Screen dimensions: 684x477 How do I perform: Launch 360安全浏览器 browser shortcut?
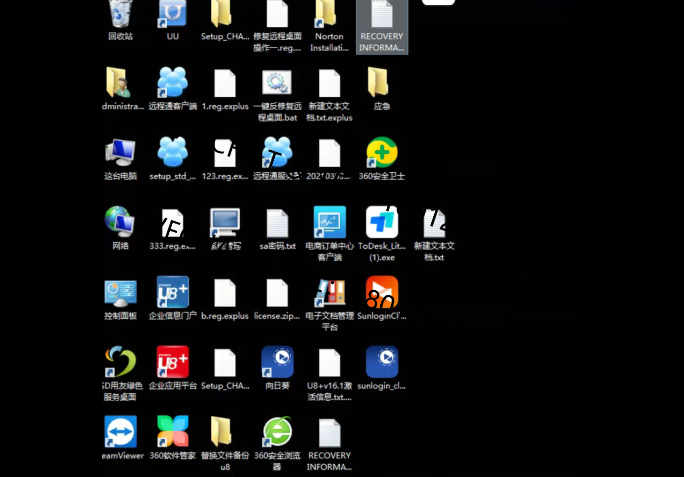point(277,432)
